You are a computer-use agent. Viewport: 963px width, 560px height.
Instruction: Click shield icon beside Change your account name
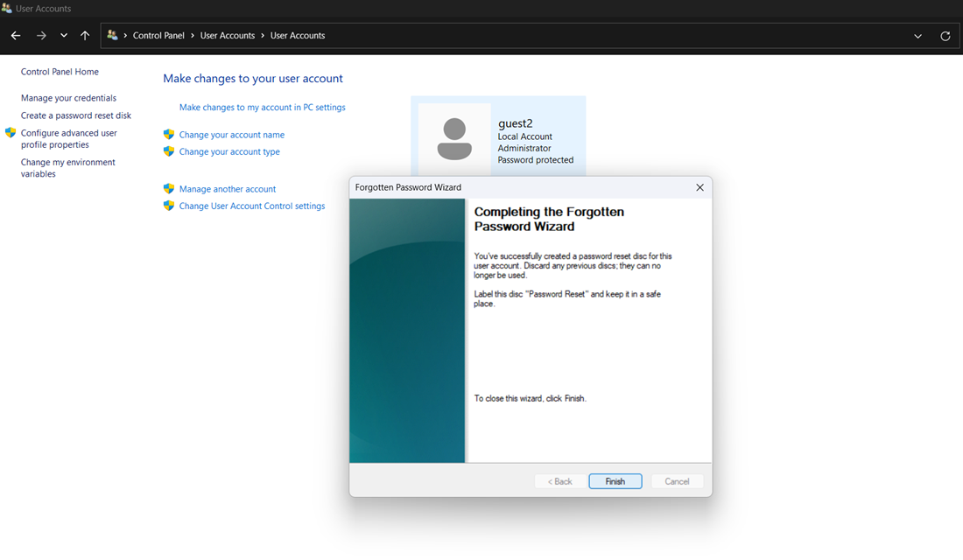(169, 135)
